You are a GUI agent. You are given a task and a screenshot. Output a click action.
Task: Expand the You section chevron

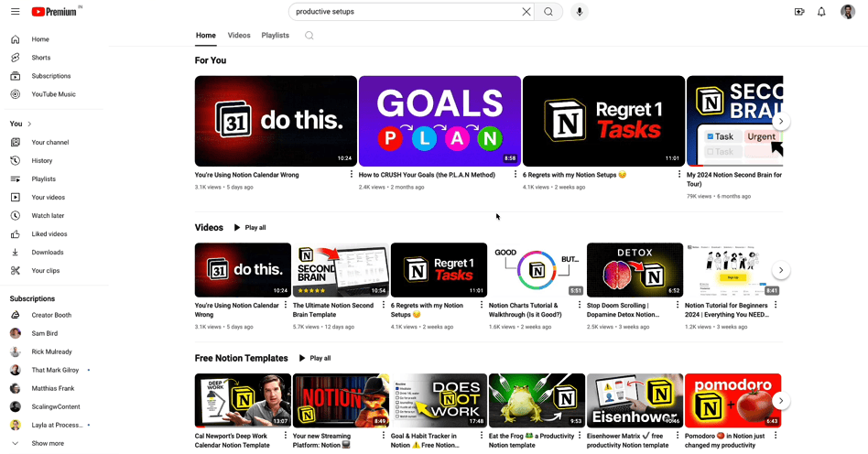(29, 124)
